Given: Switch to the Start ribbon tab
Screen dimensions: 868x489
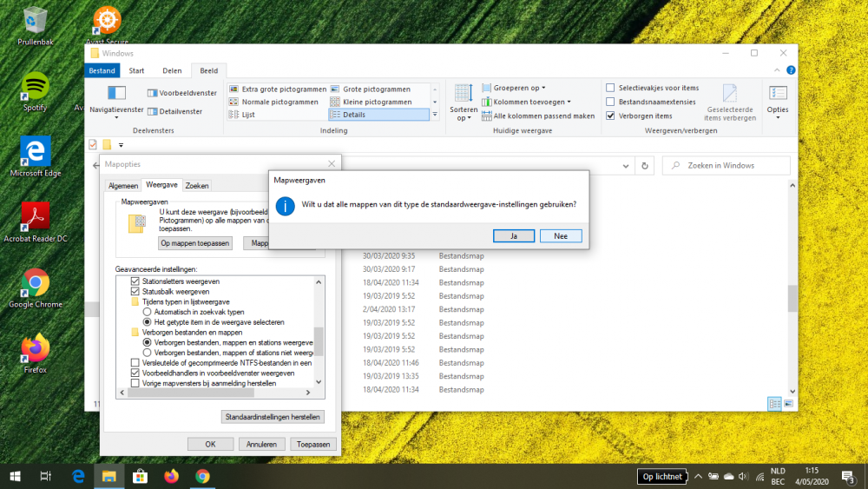Looking at the screenshot, I should coord(136,70).
